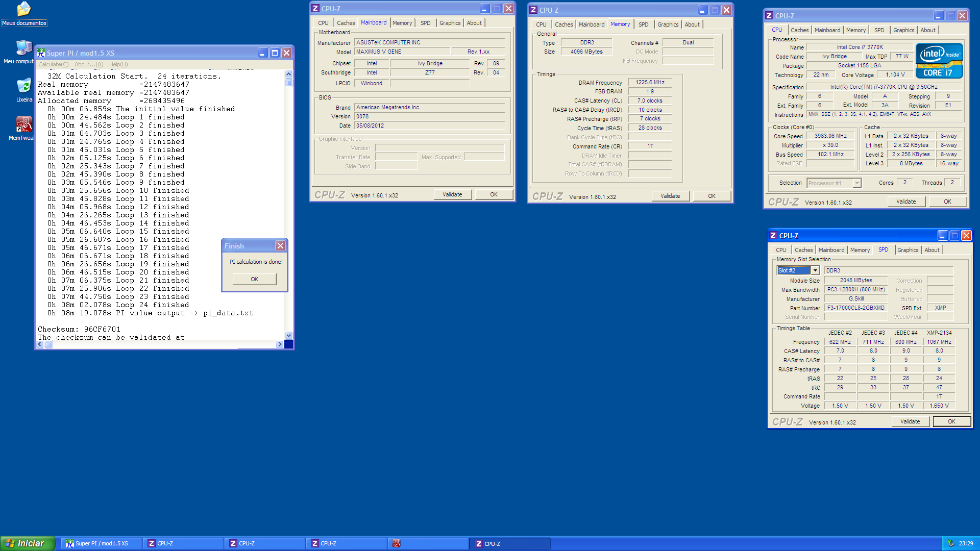This screenshot has width=980, height=551.
Task: Click Validate in the Memory CPU-Z window
Action: pos(670,196)
